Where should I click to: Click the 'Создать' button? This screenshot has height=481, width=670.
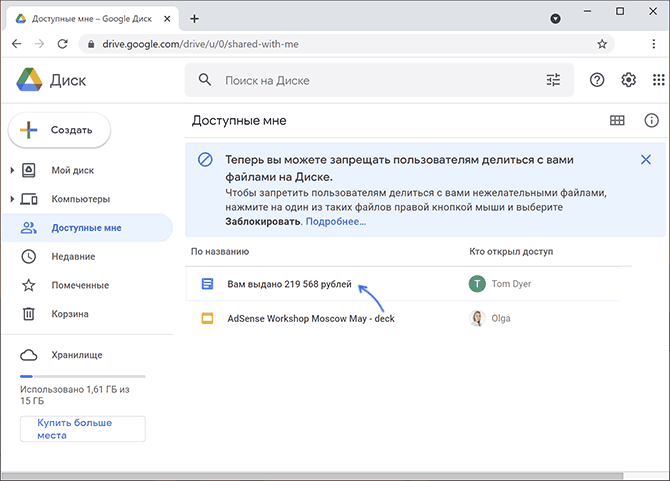click(59, 130)
